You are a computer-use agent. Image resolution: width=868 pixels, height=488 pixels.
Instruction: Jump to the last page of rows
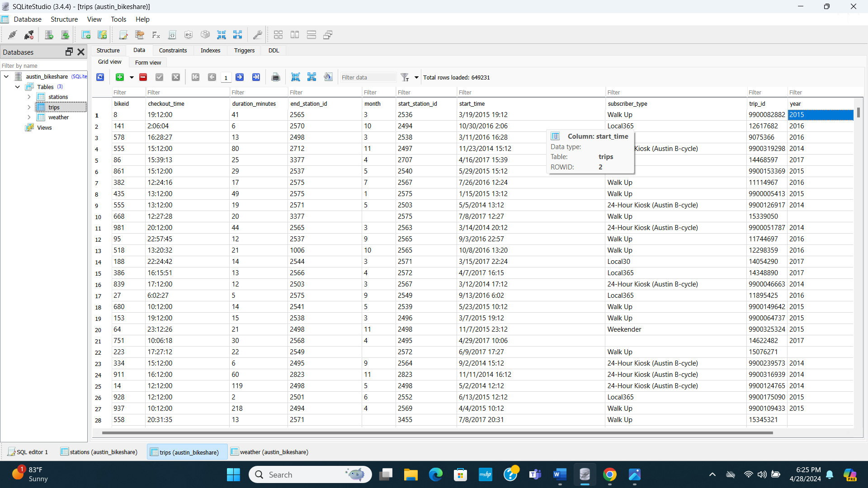click(256, 77)
